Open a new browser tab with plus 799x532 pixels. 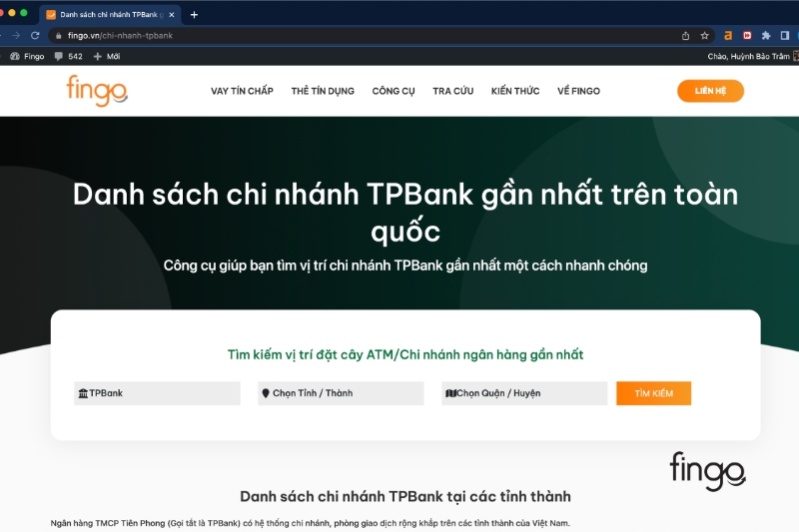pos(194,15)
